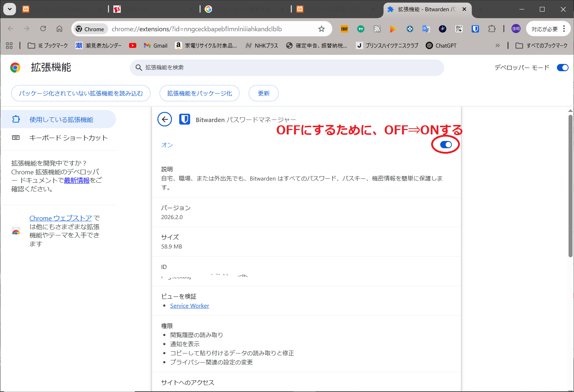
Task: Click the Google Translate extension icon
Action: 426,29
